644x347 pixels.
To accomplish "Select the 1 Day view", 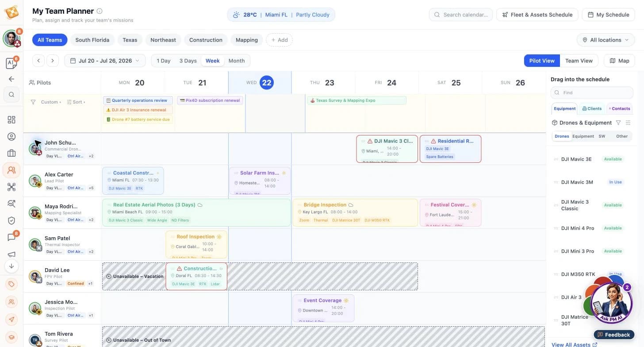I will (x=164, y=61).
